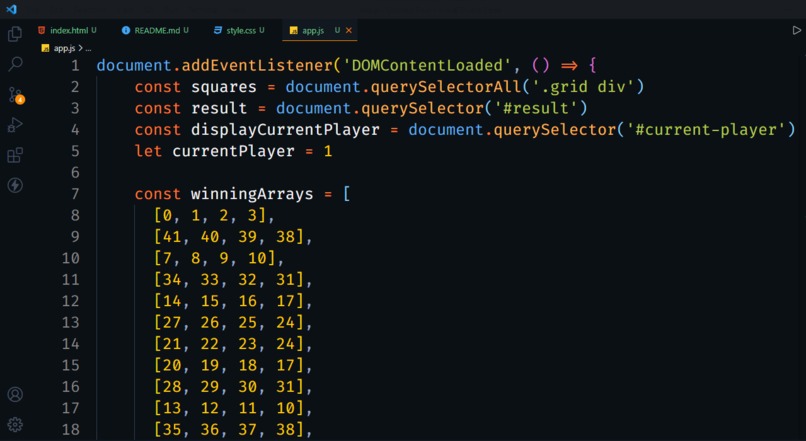Click the array [7, 8, 9, 10]
Image resolution: width=806 pixels, height=441 pixels.
pos(214,258)
